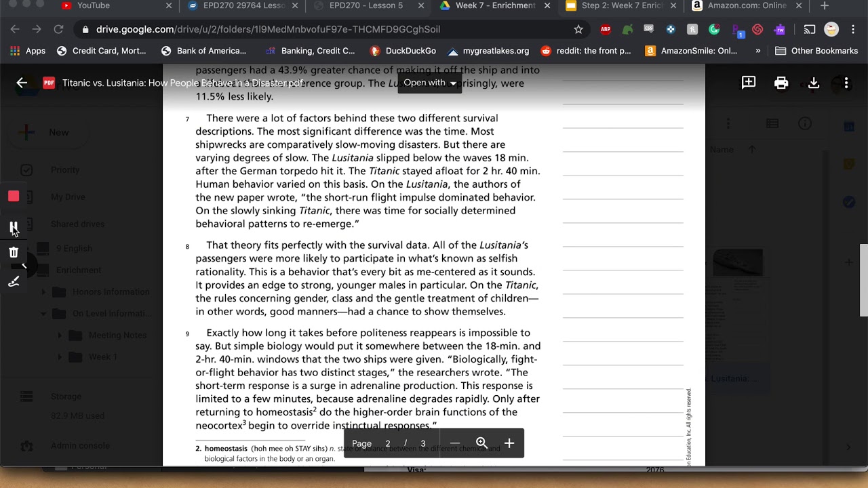Open reddit: the front page bookmark

pyautogui.click(x=586, y=51)
